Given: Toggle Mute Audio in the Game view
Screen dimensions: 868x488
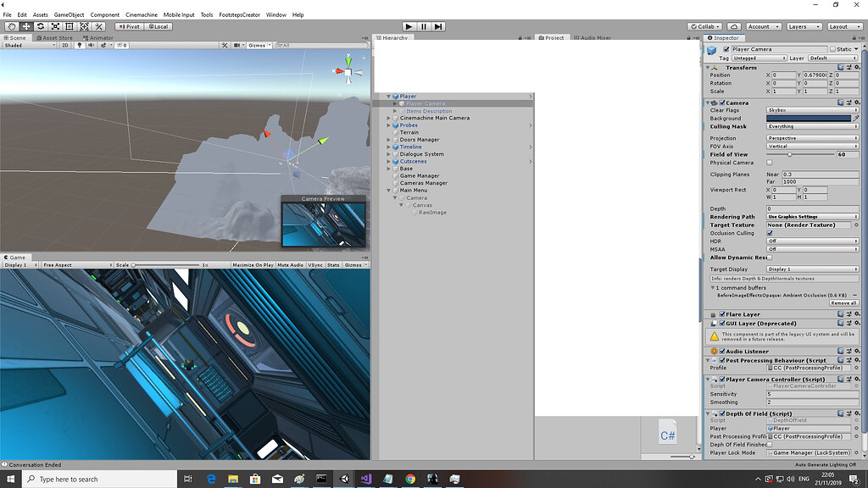Looking at the screenshot, I should click(292, 263).
